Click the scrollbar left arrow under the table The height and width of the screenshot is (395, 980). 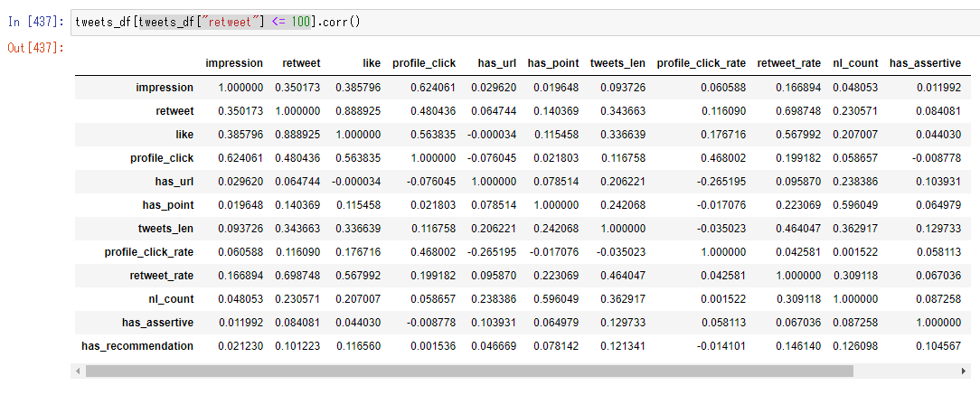pos(80,371)
